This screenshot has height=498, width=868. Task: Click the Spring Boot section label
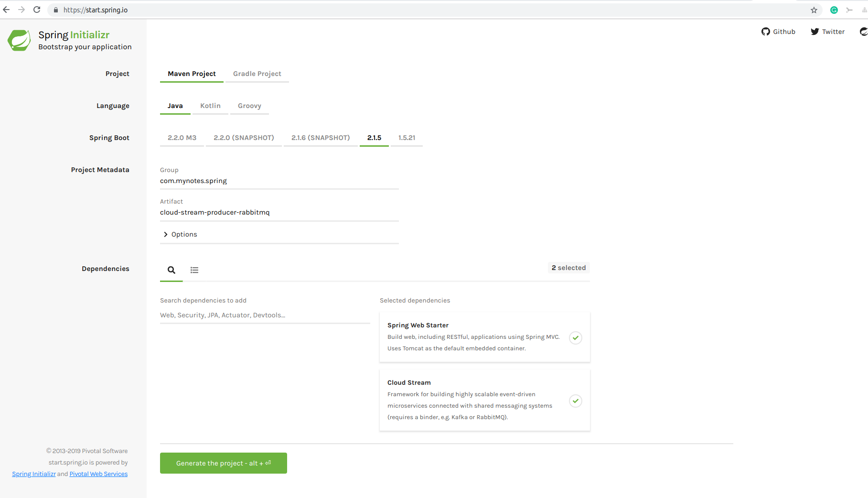[109, 138]
